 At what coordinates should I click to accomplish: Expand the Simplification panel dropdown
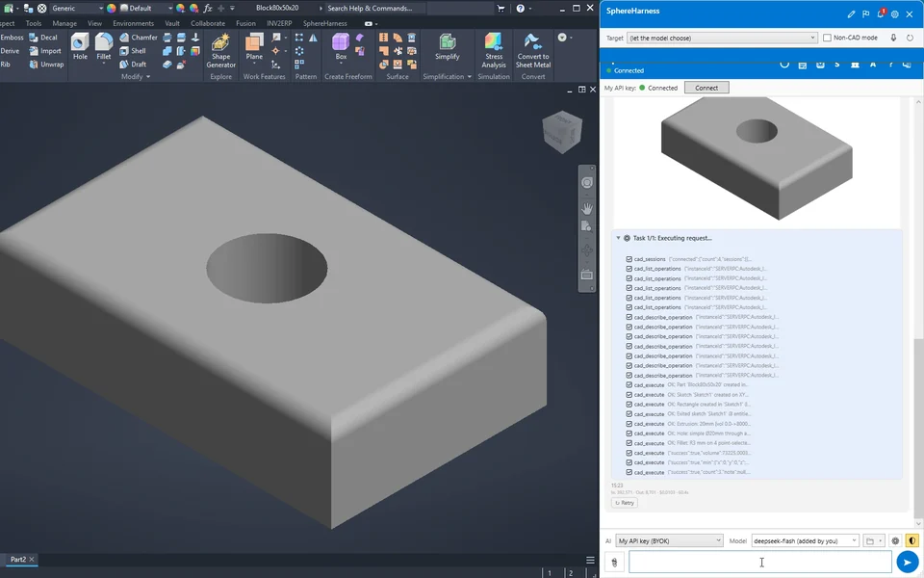point(448,77)
